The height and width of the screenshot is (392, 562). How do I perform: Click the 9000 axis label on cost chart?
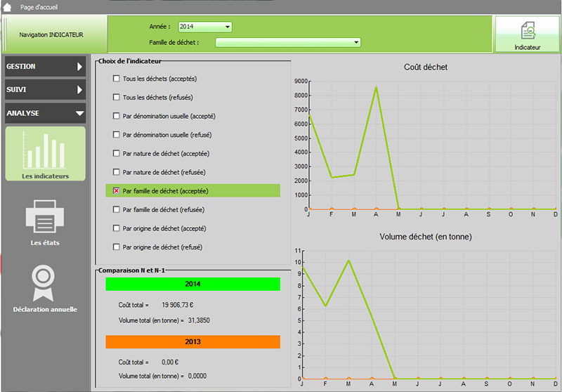click(301, 81)
